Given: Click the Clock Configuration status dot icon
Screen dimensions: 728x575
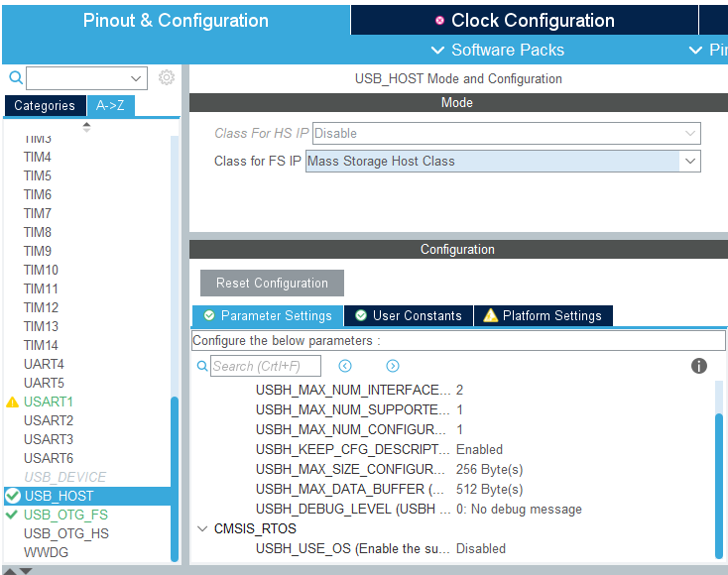Looking at the screenshot, I should (439, 21).
